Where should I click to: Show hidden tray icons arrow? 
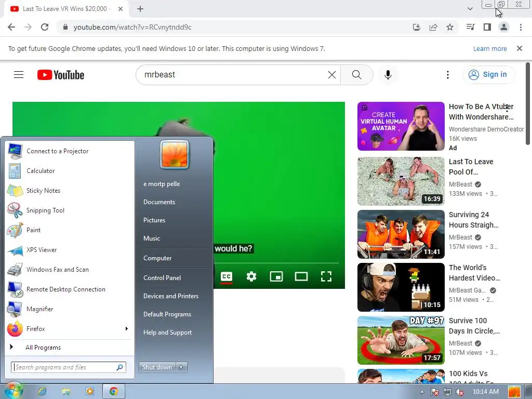click(422, 392)
